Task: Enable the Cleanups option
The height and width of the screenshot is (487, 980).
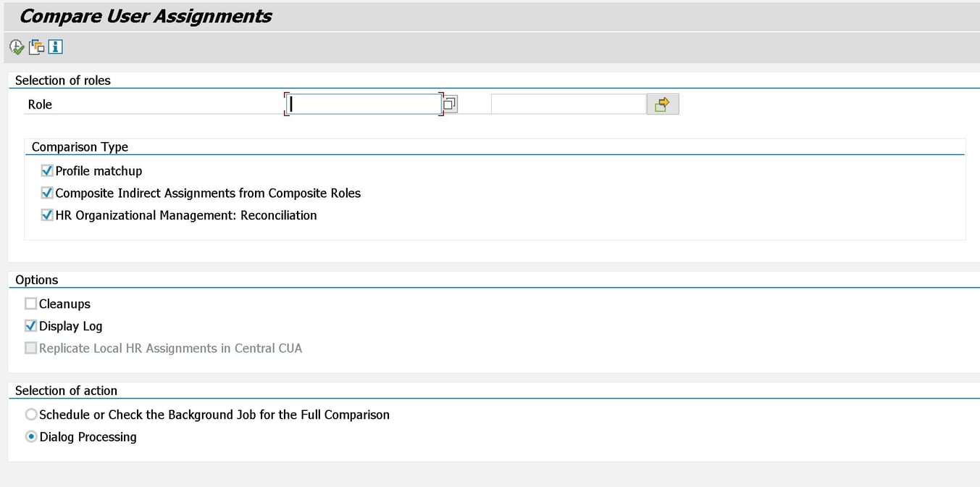Action: click(x=30, y=303)
